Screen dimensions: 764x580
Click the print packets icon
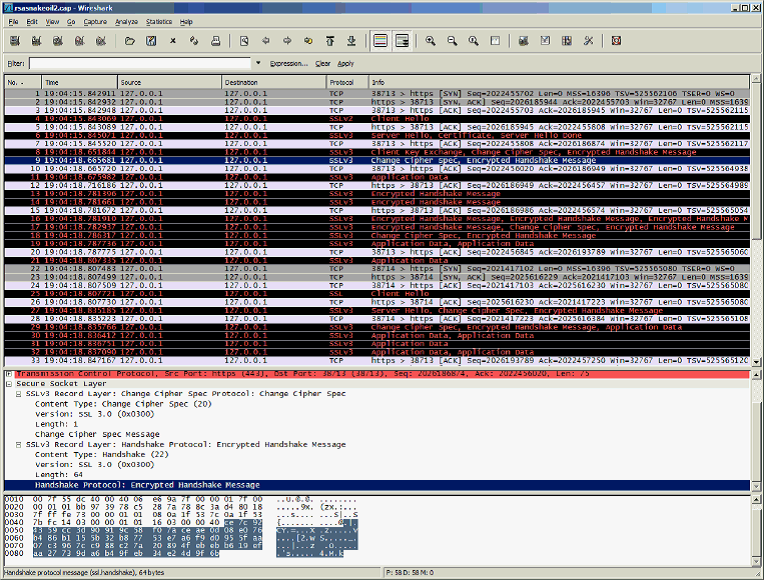tap(217, 41)
